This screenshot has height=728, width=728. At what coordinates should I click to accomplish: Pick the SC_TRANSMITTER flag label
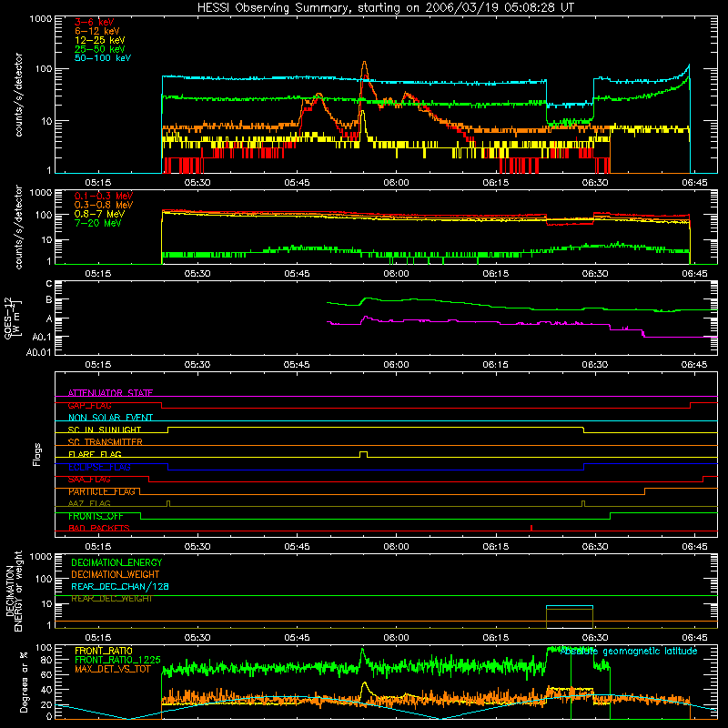pos(105,442)
